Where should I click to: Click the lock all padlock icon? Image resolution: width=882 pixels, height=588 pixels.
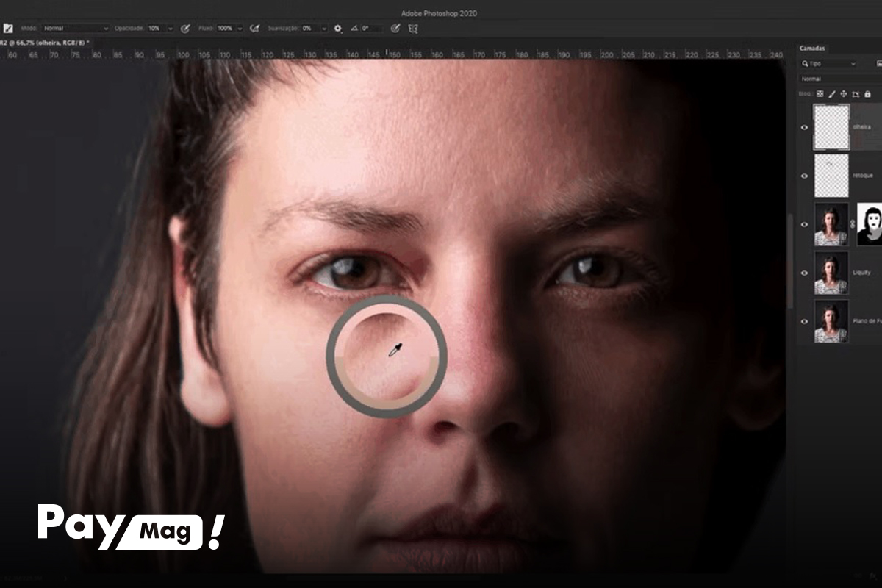pyautogui.click(x=868, y=95)
